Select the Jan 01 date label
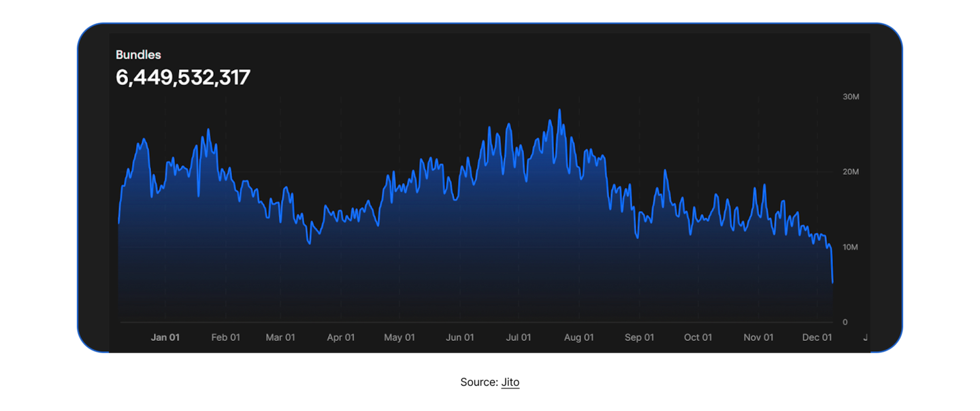The width and height of the screenshot is (980, 411). click(x=165, y=338)
